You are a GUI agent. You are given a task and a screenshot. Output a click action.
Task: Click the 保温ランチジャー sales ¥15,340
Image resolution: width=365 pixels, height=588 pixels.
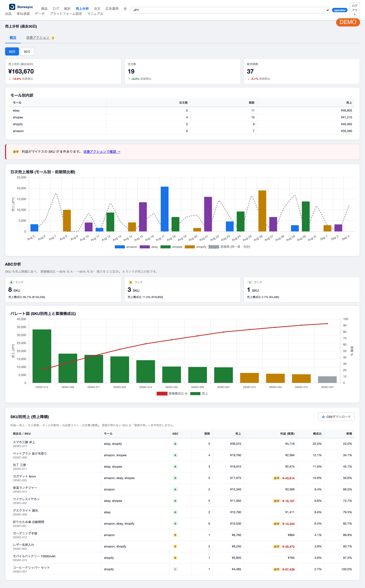click(x=236, y=489)
